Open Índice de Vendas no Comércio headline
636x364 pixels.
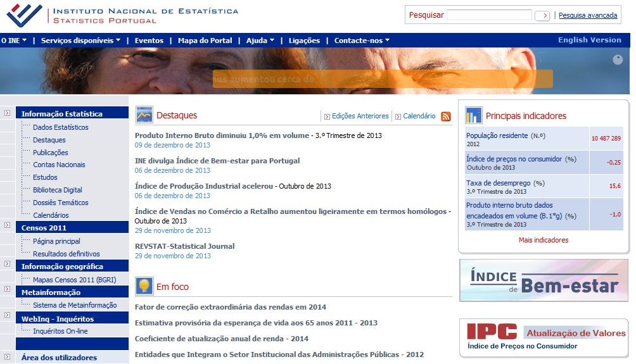click(x=290, y=211)
